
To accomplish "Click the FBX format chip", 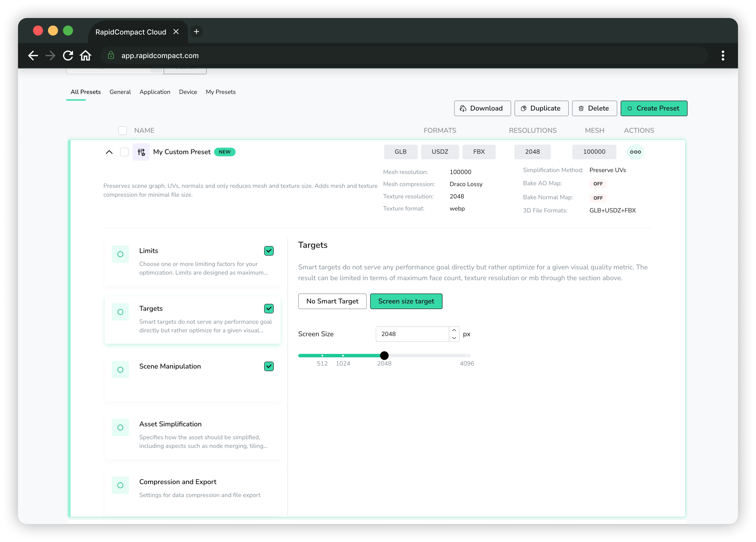I will 479,152.
